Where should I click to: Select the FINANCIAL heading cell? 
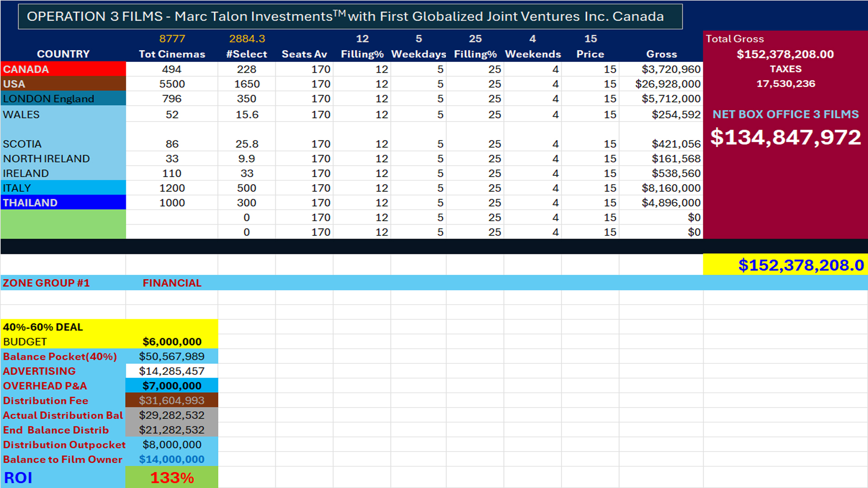click(x=172, y=283)
